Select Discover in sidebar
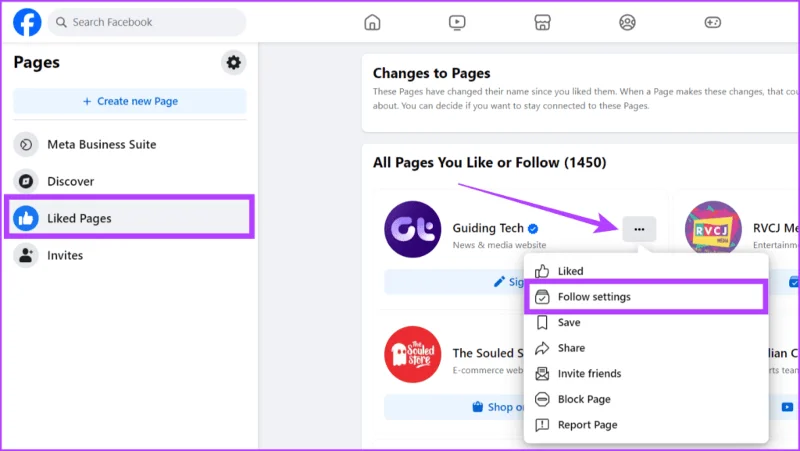Viewport: 800px width, 451px height. point(130,181)
